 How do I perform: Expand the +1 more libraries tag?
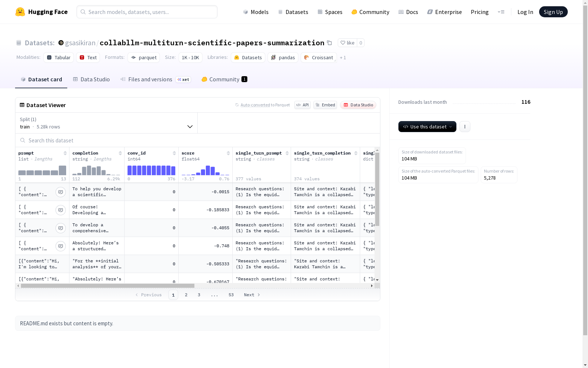point(343,57)
